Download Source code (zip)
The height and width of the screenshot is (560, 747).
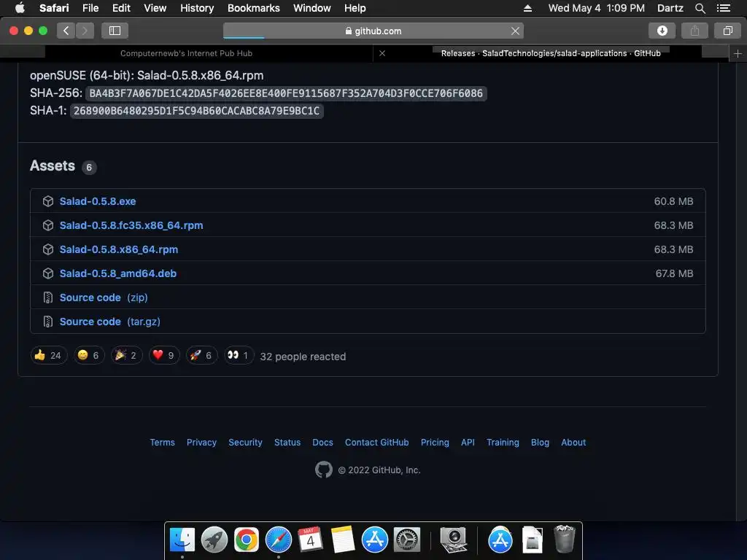(104, 297)
